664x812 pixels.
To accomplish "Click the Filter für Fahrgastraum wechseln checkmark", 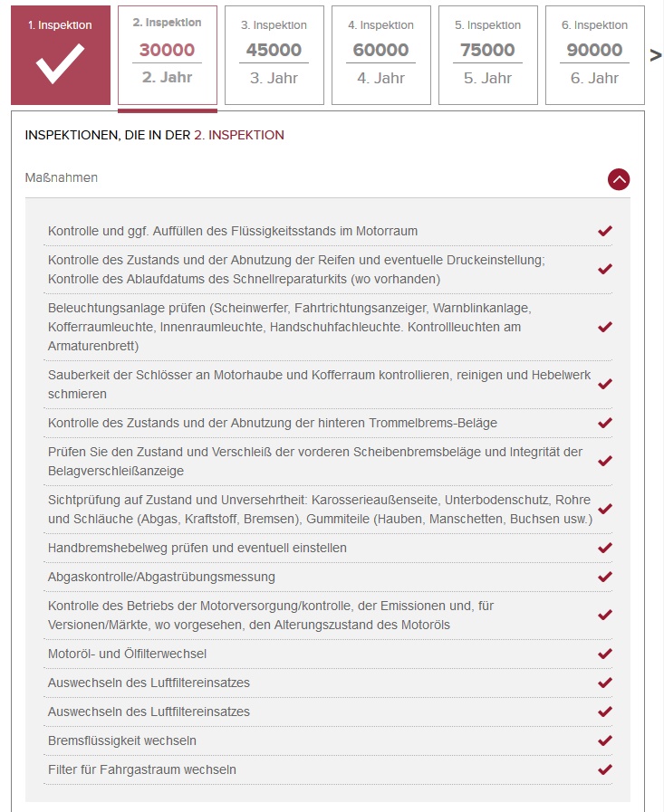I will coord(605,769).
